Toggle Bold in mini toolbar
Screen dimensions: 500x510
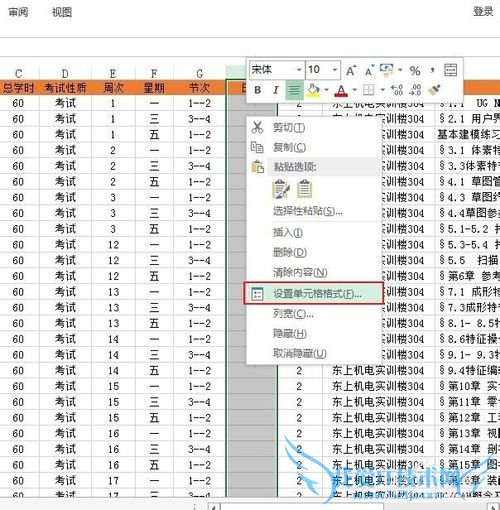click(258, 90)
